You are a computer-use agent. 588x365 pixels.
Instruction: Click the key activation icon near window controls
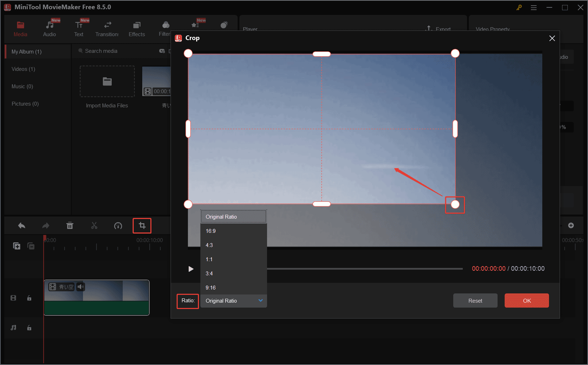(x=519, y=7)
